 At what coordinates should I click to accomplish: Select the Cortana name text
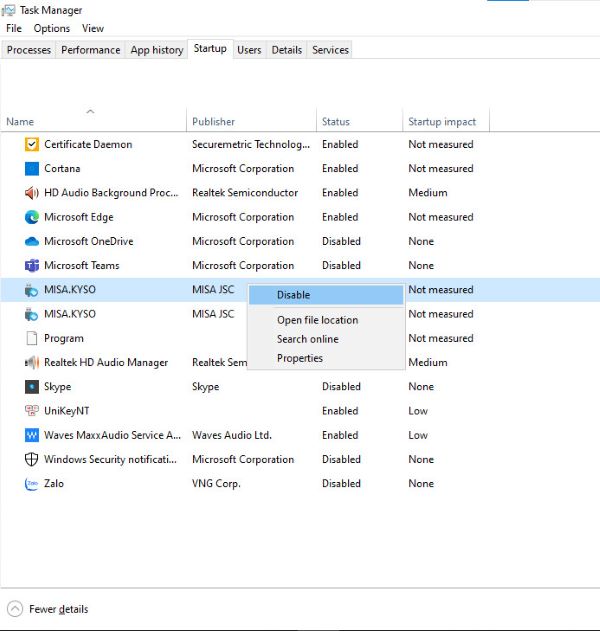click(62, 169)
